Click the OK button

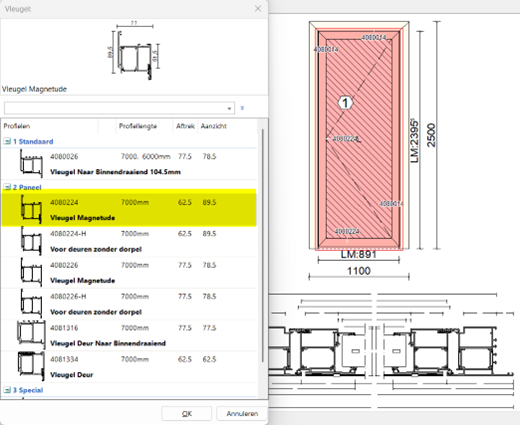pos(187,414)
